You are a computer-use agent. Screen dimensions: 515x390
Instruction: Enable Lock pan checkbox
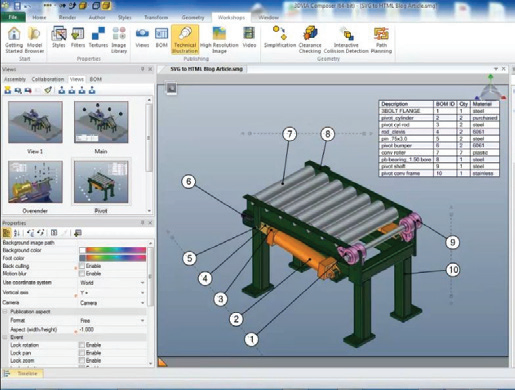click(x=82, y=352)
